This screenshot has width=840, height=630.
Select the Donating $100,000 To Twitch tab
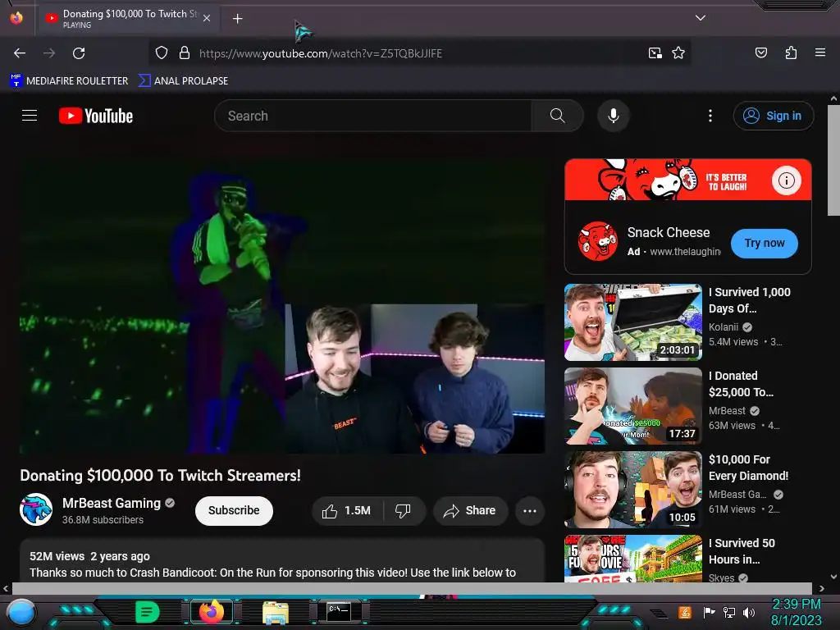127,19
